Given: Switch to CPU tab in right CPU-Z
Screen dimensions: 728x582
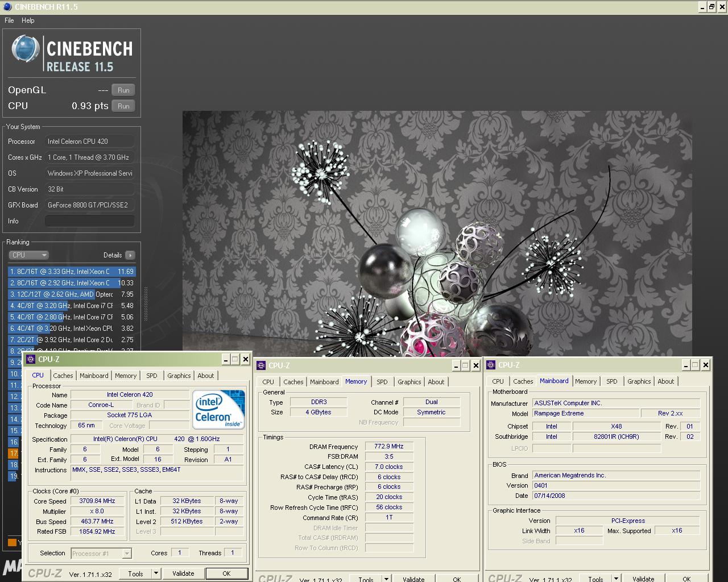Looking at the screenshot, I should pyautogui.click(x=498, y=381).
